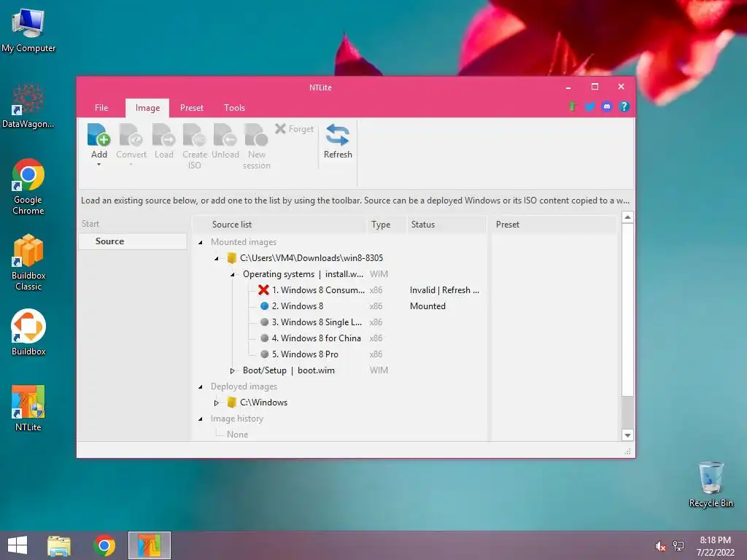The image size is (747, 560).
Task: Open the Help question mark icon
Action: [x=624, y=106]
